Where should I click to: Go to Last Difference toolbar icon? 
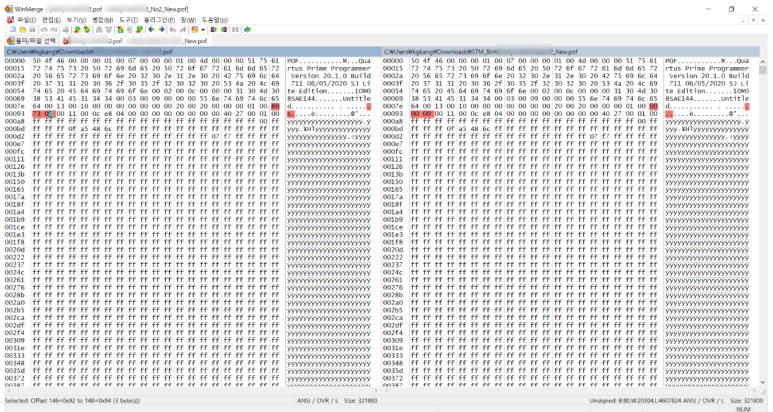(x=140, y=30)
